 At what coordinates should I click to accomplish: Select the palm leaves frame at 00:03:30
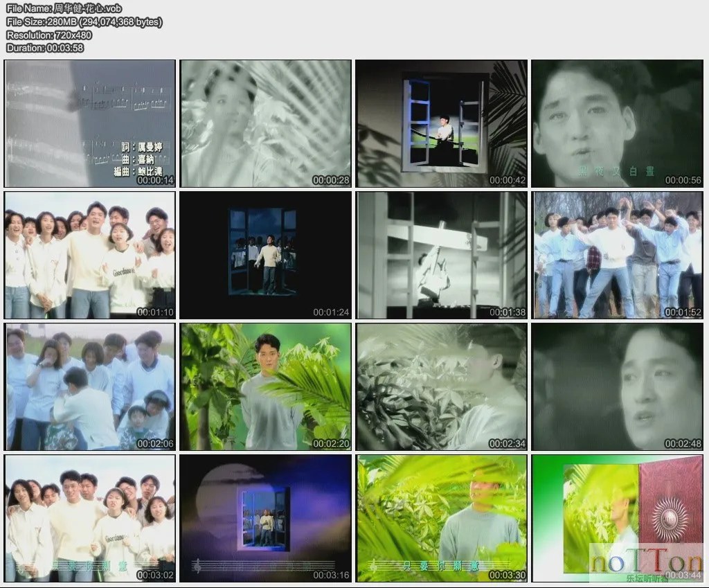pos(442,518)
